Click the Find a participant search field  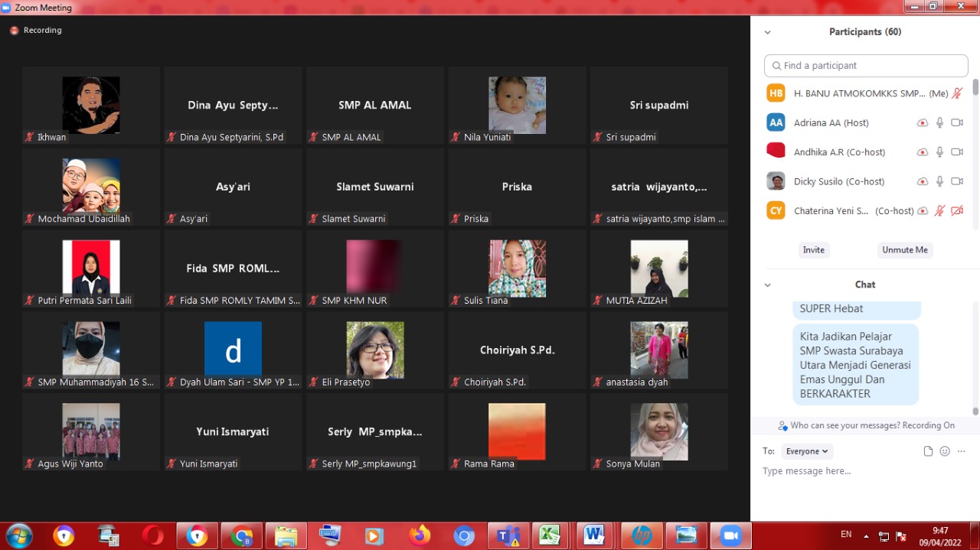click(866, 66)
